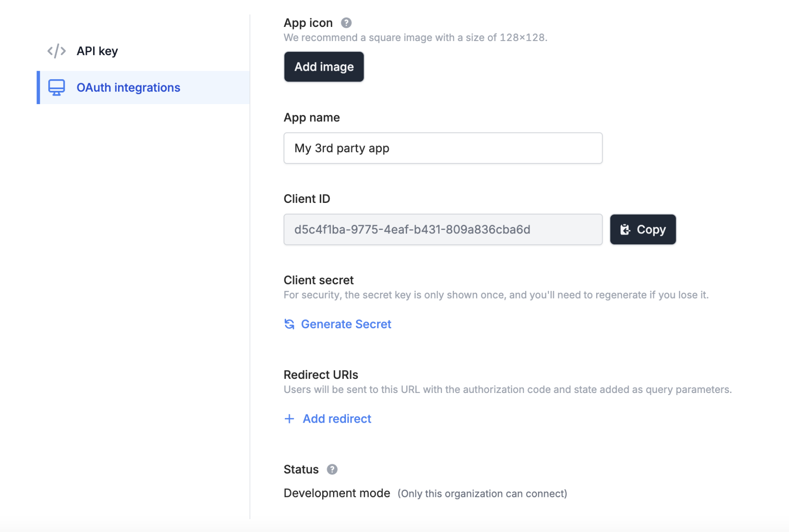Click the App name label

pyautogui.click(x=311, y=117)
